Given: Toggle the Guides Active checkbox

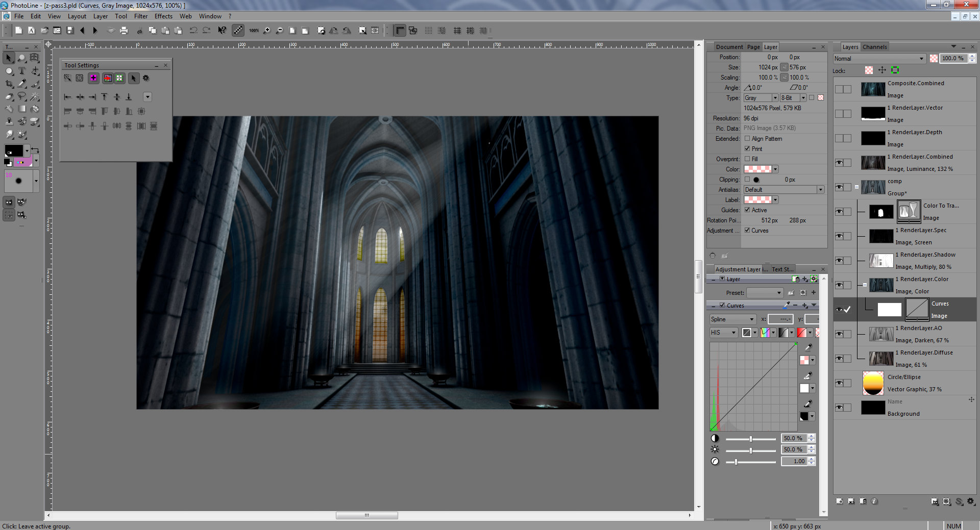Looking at the screenshot, I should 747,210.
